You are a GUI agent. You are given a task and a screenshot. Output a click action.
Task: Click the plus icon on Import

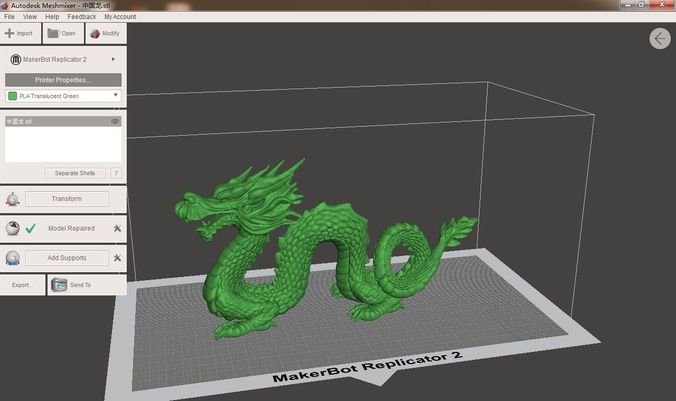[9, 33]
